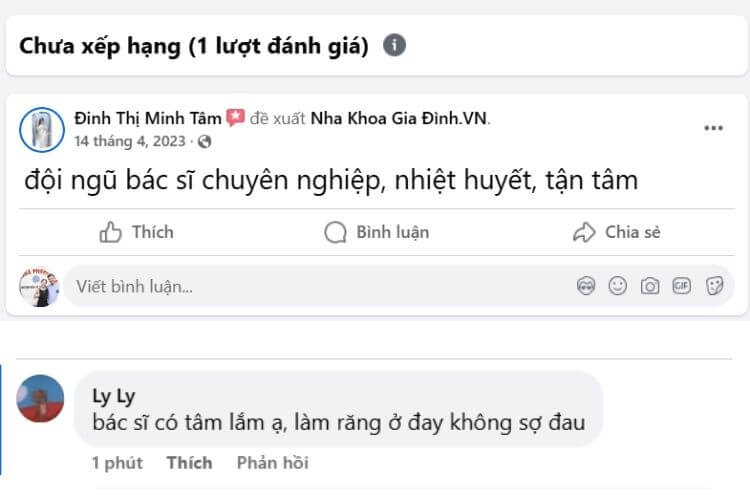Click the rating info icon

(395, 45)
